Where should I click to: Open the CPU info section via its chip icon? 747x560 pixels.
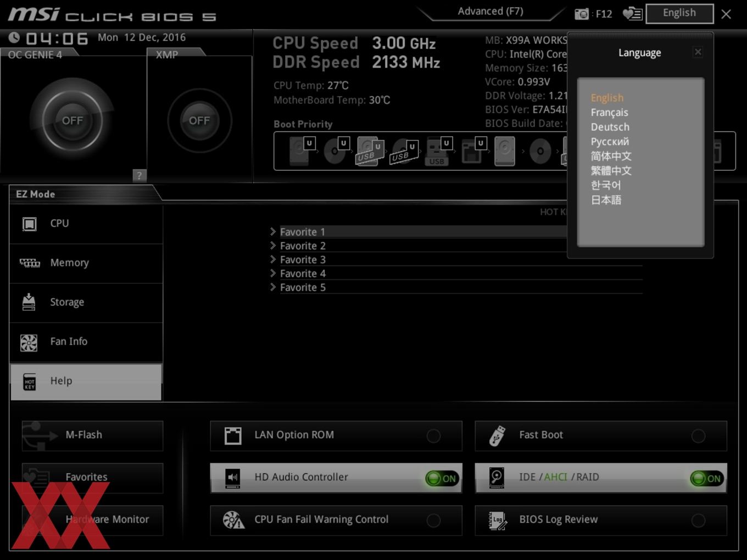tap(29, 224)
